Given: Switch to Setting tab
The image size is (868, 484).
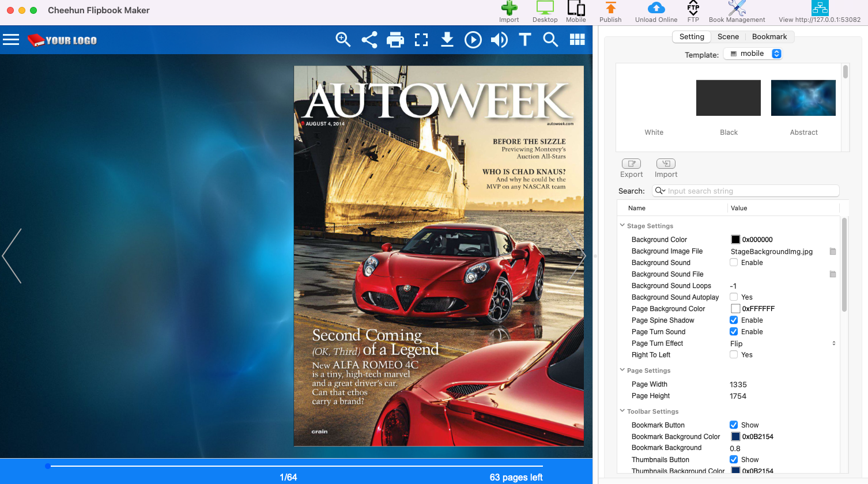Looking at the screenshot, I should [x=692, y=37].
